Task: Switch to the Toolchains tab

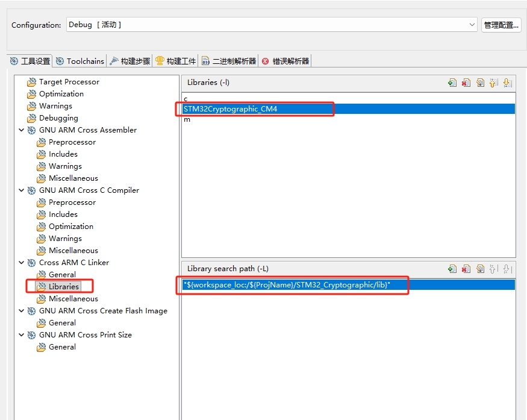Action: pos(80,61)
